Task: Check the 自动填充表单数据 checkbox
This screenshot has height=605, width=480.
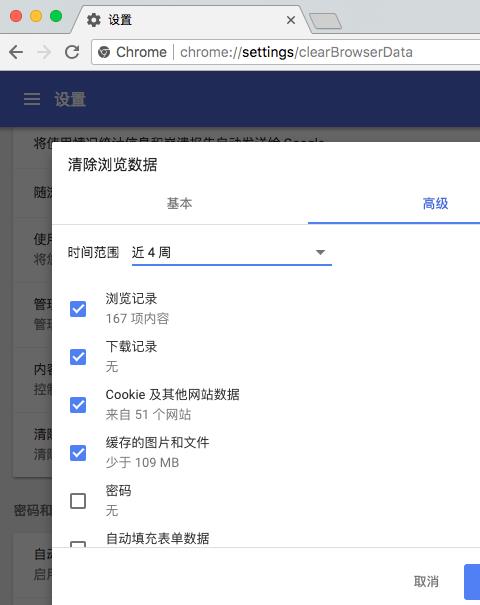Action: (78, 544)
